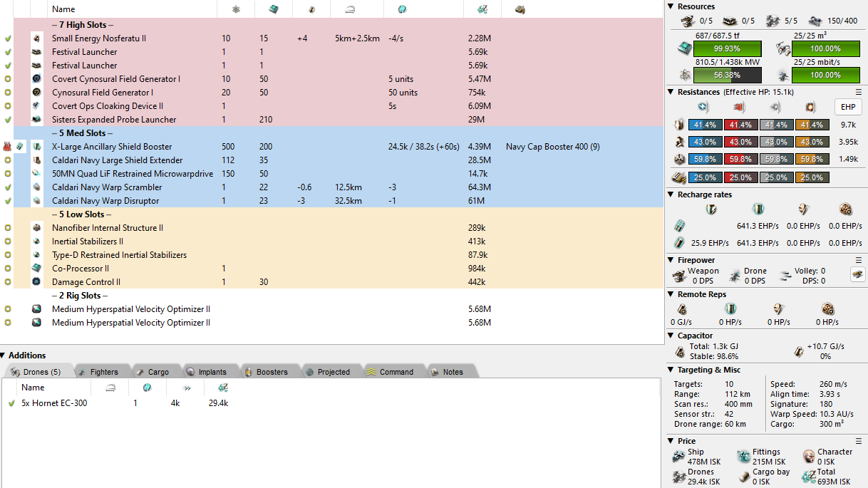Click the EM resistance column icon
This screenshot has height=488, width=868.
coord(703,107)
